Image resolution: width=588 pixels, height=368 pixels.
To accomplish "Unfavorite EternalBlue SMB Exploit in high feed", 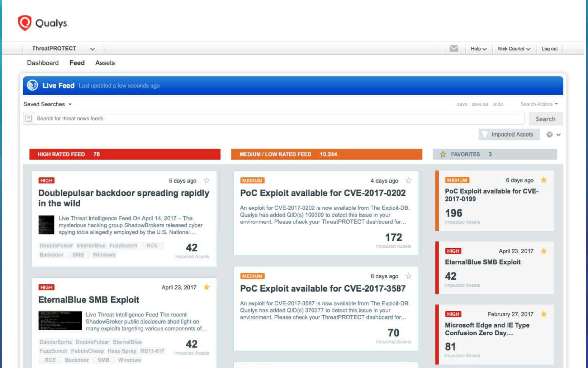I will (207, 287).
